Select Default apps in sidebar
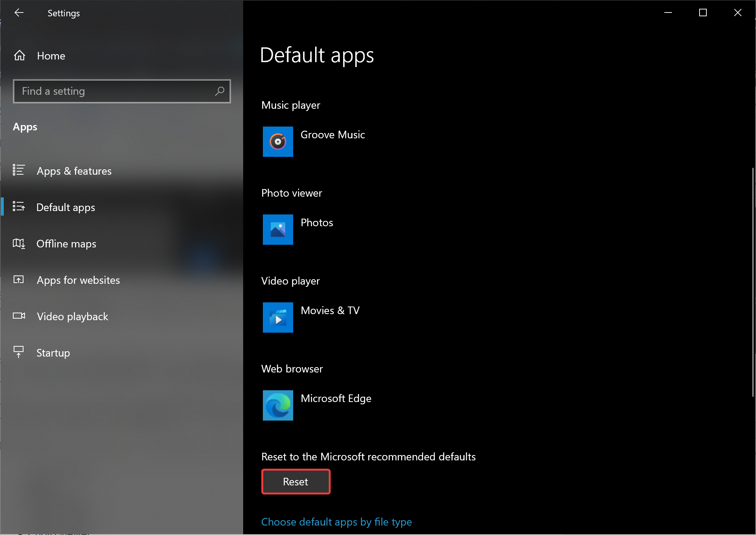 pyautogui.click(x=122, y=207)
